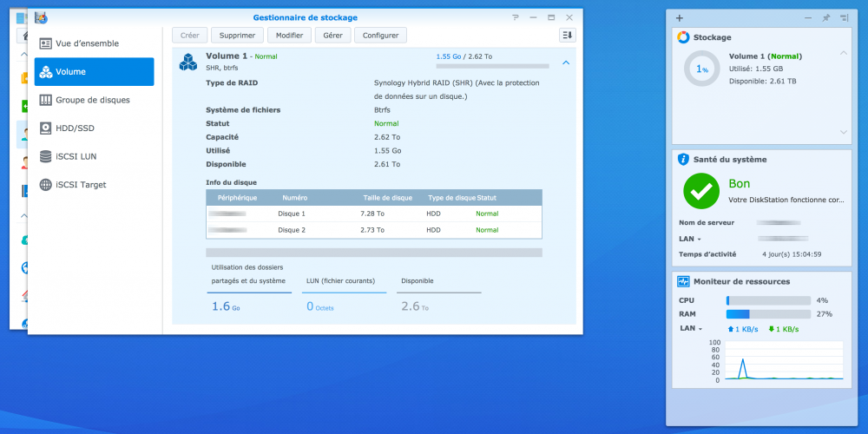Viewport: 868px width, 434px height.
Task: Click the up chevron in Stockage widget
Action: pos(844,53)
